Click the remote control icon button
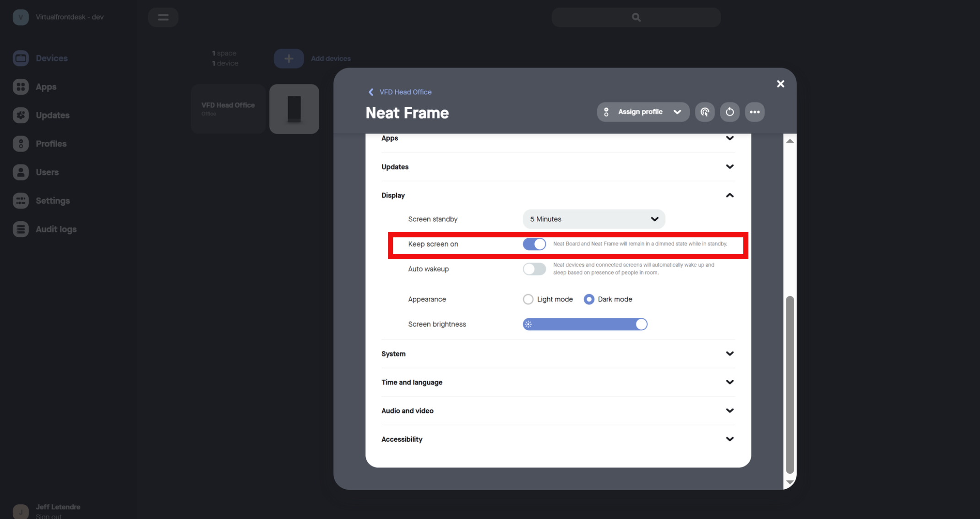The height and width of the screenshot is (519, 980). (704, 112)
